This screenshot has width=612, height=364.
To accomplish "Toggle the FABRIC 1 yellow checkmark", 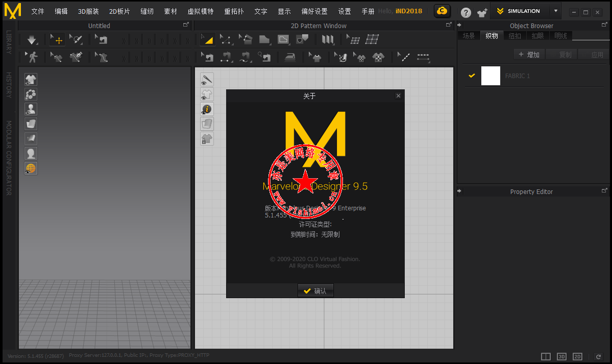I will (x=472, y=76).
